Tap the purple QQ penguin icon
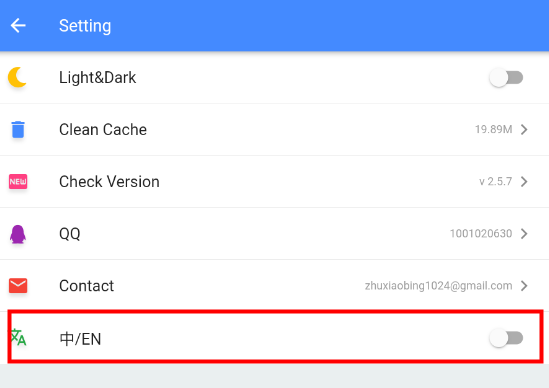The image size is (549, 388). 18,234
